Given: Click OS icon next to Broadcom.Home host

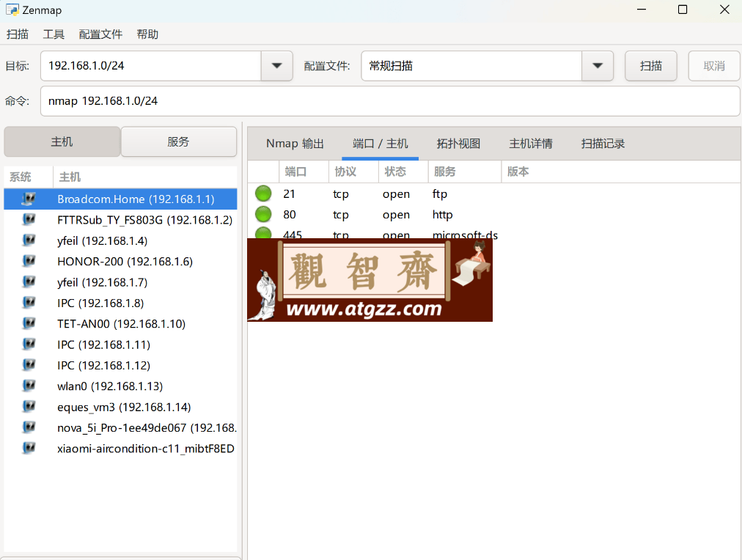Looking at the screenshot, I should [29, 199].
